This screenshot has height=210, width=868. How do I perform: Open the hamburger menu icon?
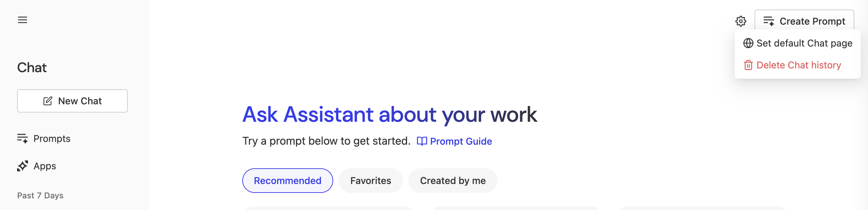[23, 20]
